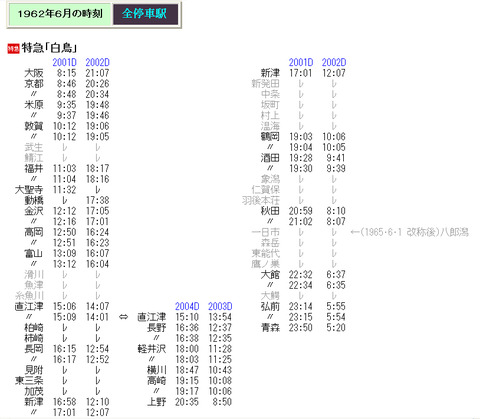
Task: Select the 福井 station name
Action: (34, 169)
